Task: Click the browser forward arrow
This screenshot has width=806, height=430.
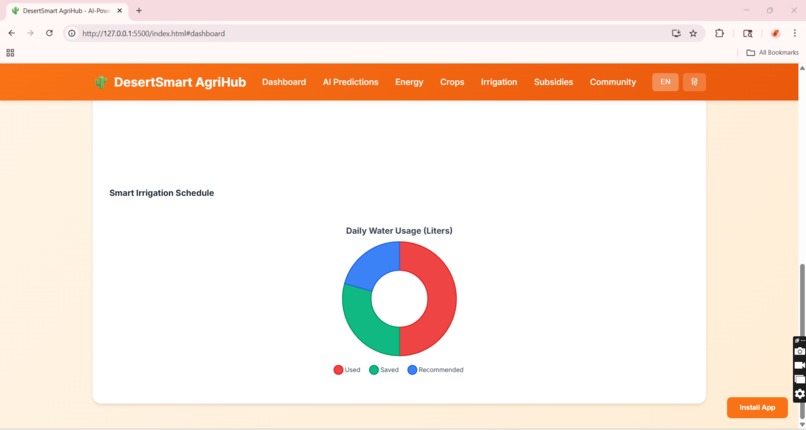Action: point(30,33)
